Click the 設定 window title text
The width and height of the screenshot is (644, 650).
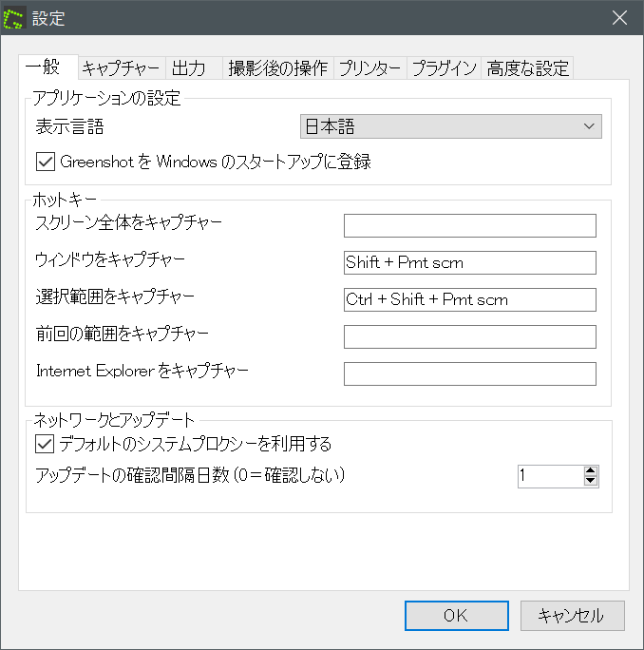(x=48, y=19)
